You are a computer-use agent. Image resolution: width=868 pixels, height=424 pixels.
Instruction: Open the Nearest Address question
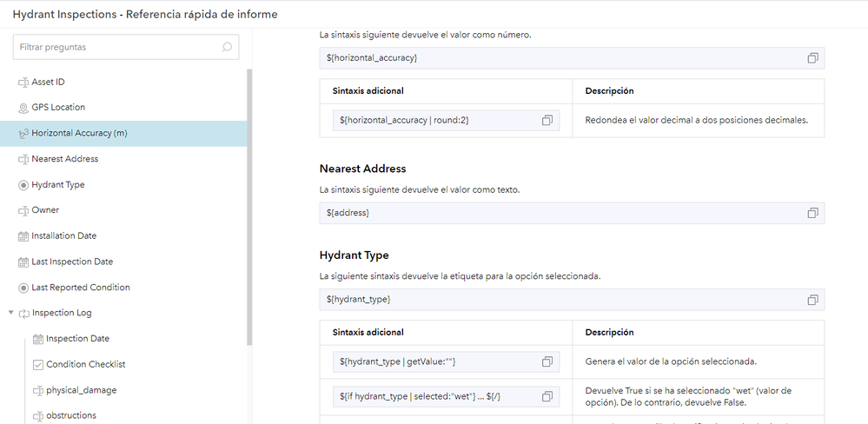[x=64, y=159]
